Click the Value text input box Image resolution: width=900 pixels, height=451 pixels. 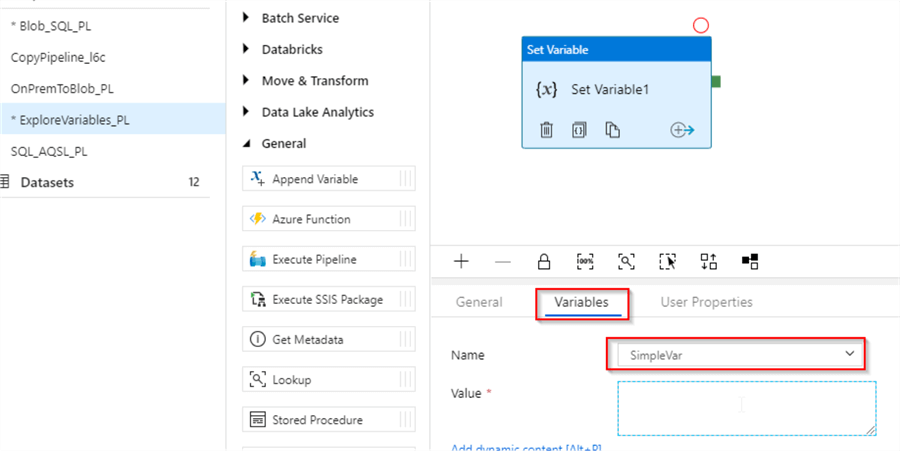pyautogui.click(x=746, y=407)
